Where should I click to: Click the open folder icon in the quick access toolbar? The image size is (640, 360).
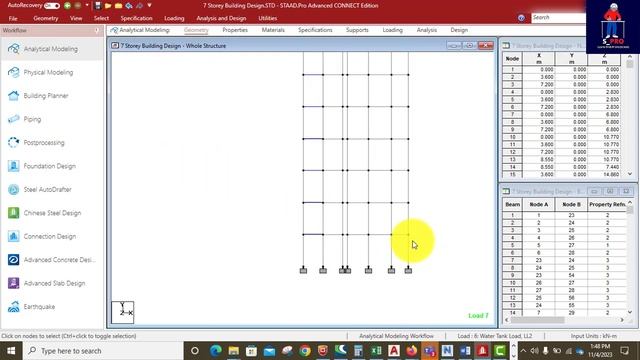pyautogui.click(x=108, y=6)
